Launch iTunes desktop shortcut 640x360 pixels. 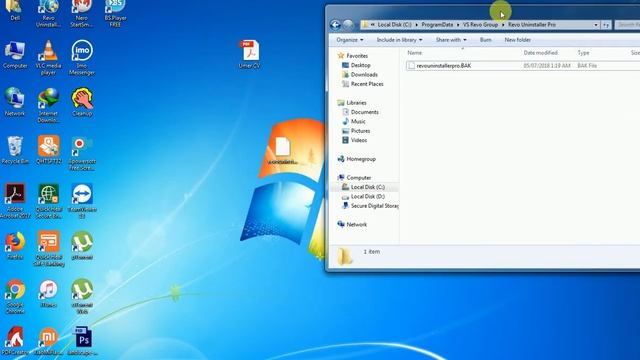(48, 293)
